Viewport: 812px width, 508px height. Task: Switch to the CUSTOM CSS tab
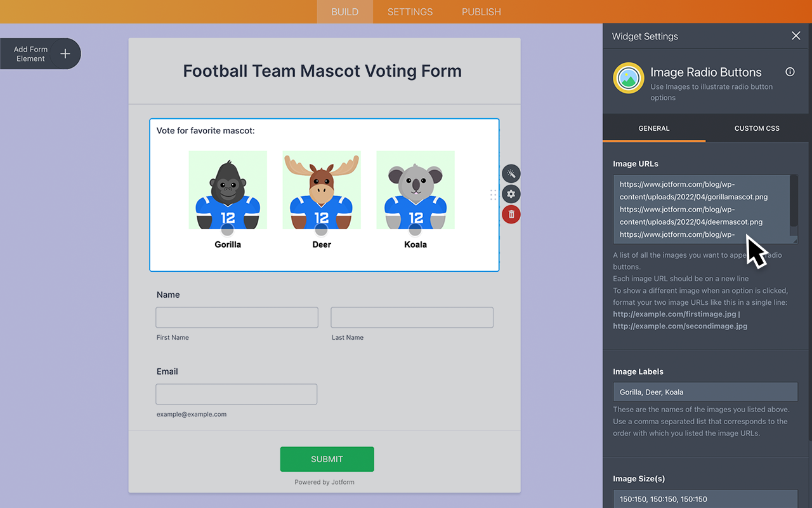click(756, 128)
